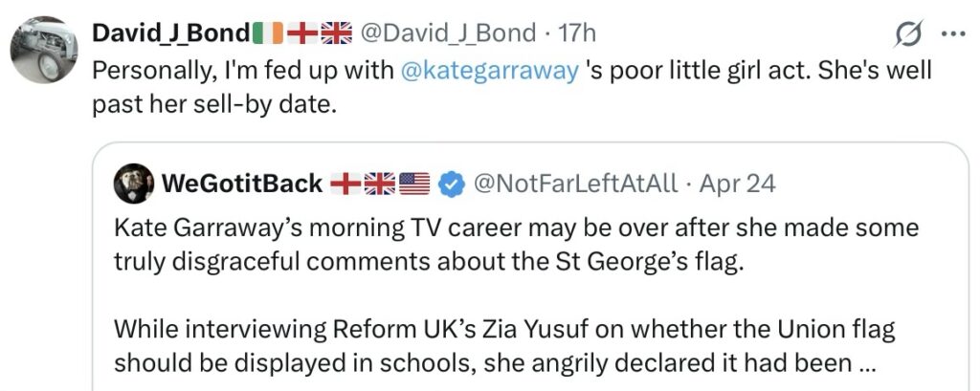Open the @David_J_Bond handle link
Viewport: 980px width, 391px height.
tap(446, 33)
